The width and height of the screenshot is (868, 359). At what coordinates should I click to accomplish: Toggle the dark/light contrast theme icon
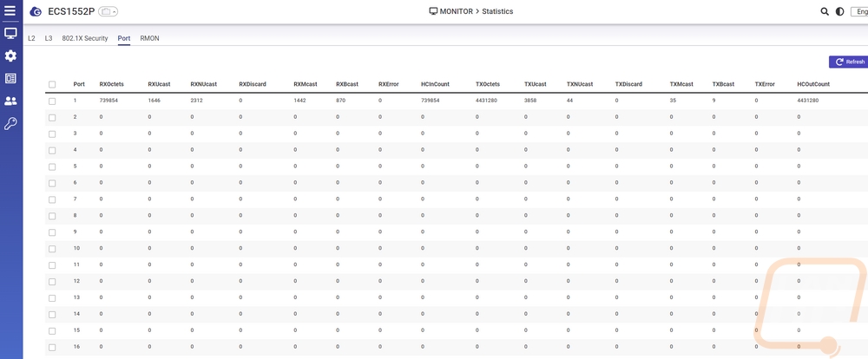point(839,11)
